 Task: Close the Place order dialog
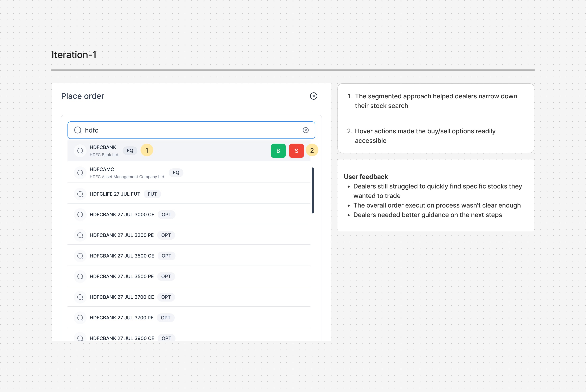tap(313, 96)
